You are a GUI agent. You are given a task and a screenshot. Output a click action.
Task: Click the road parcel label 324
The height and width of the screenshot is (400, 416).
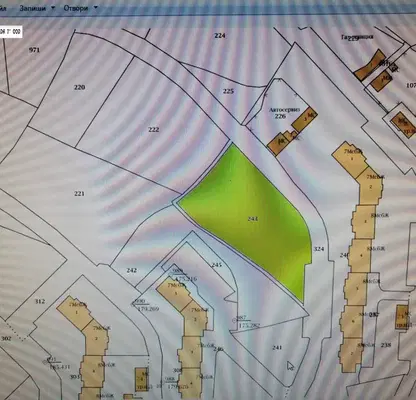(x=319, y=249)
